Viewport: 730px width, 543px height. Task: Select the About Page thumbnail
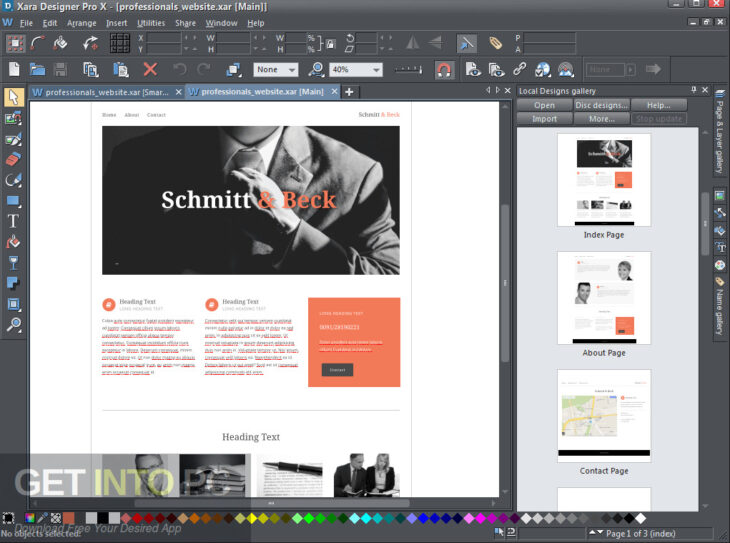coord(604,298)
